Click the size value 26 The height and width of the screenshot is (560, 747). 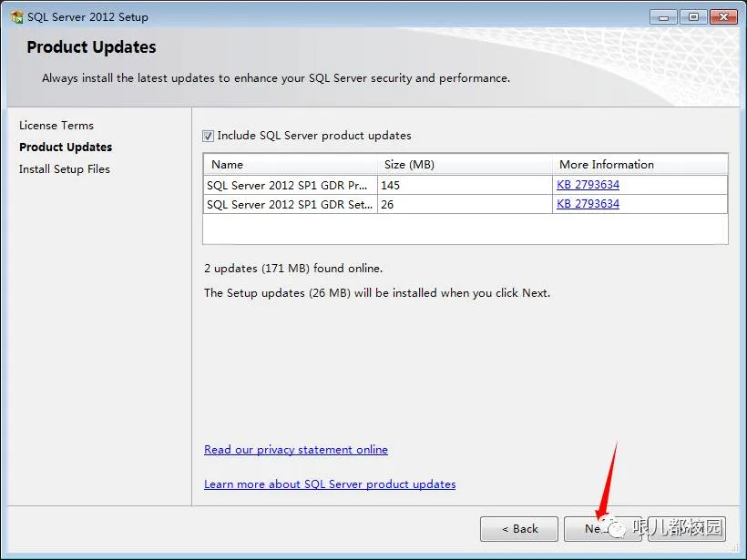[387, 205]
